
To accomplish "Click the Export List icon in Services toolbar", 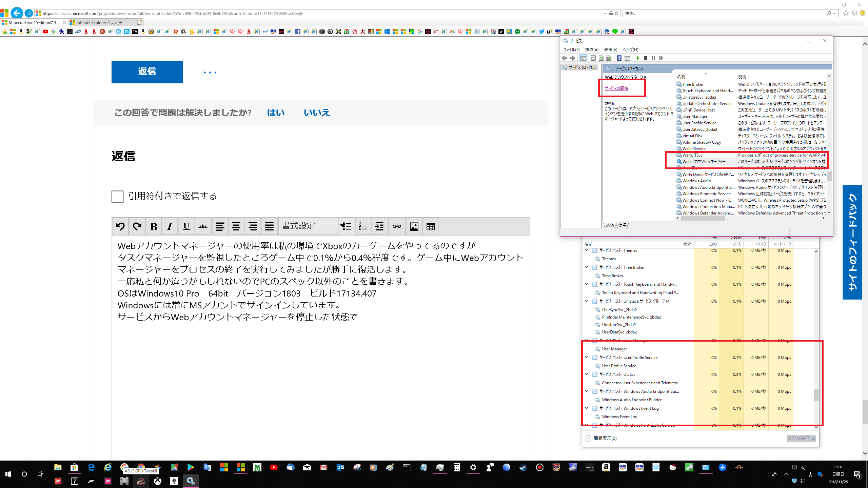I will 609,58.
